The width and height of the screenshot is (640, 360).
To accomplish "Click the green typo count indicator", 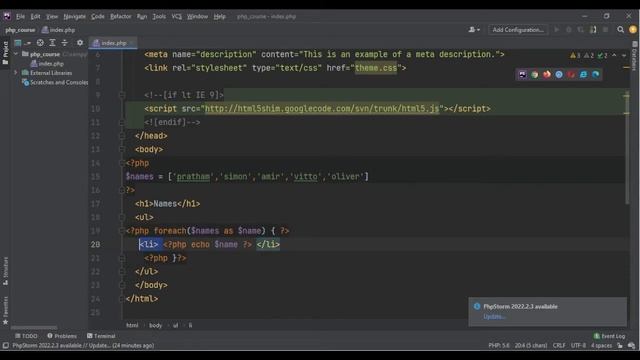I will [x=602, y=56].
